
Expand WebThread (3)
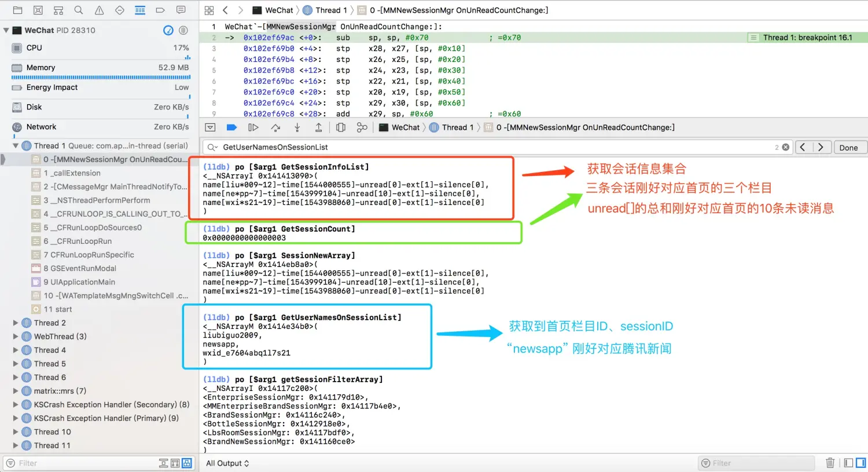tap(16, 336)
